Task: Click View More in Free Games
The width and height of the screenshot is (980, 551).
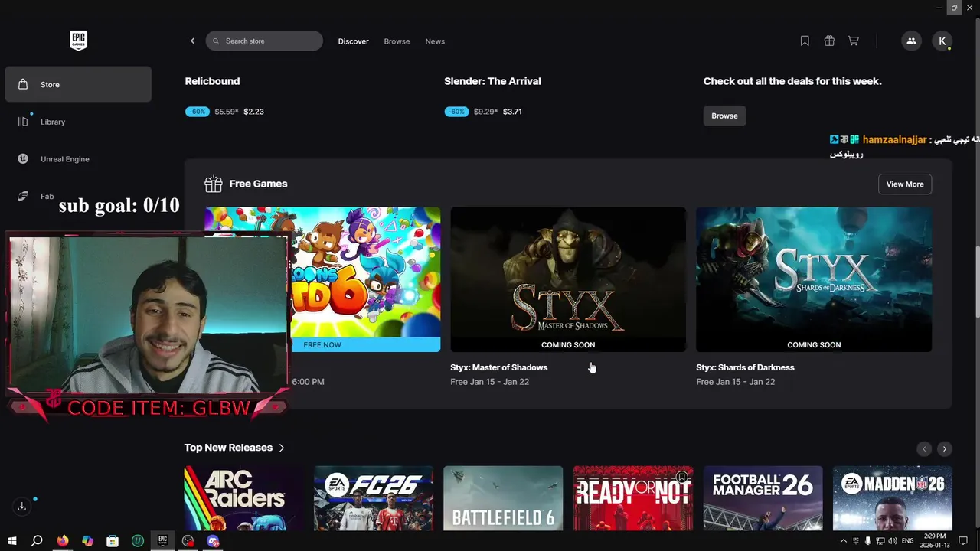Action: [x=905, y=184]
